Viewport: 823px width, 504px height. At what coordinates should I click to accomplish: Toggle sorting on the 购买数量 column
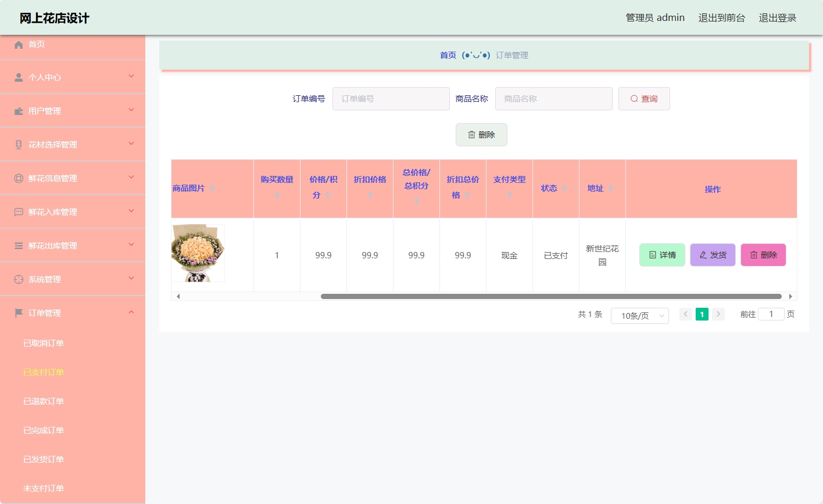[277, 195]
